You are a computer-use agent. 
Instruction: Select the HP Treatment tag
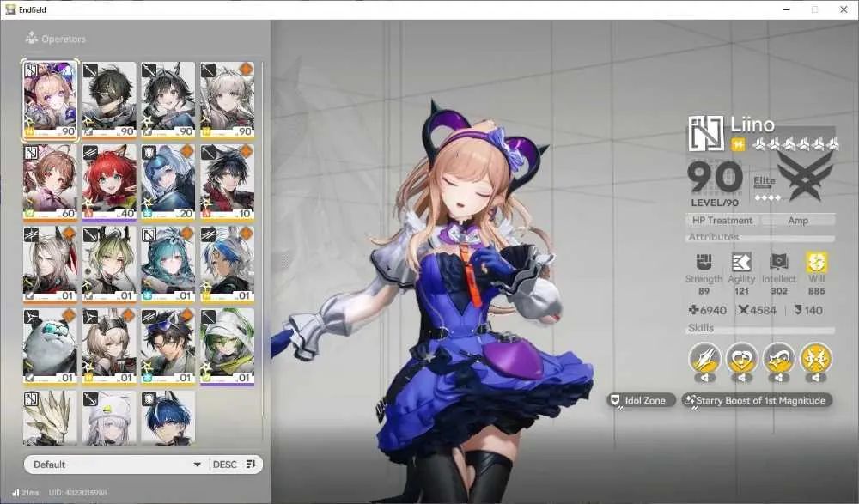click(x=722, y=220)
